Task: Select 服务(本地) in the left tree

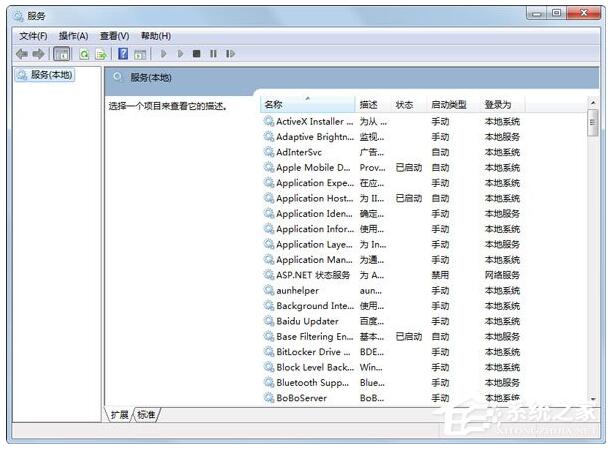Action: (x=45, y=75)
